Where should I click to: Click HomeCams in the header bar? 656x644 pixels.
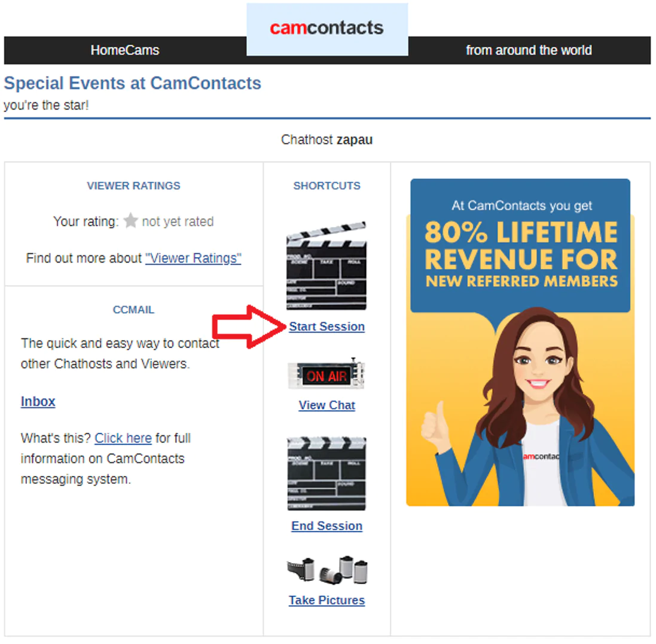(125, 50)
